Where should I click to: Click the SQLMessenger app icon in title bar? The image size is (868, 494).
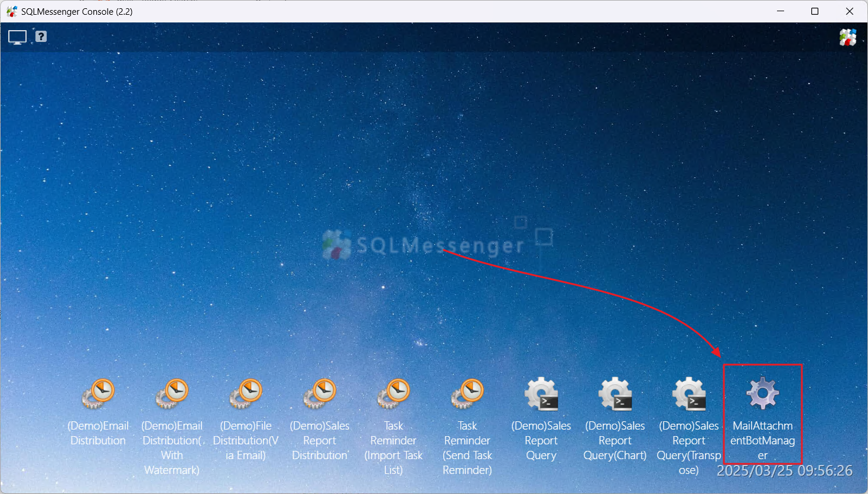(x=12, y=11)
